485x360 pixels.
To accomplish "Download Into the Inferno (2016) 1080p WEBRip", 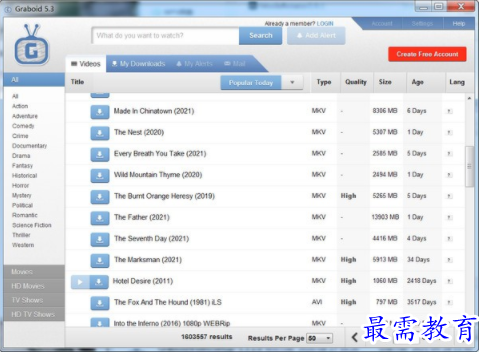I will click(x=100, y=322).
